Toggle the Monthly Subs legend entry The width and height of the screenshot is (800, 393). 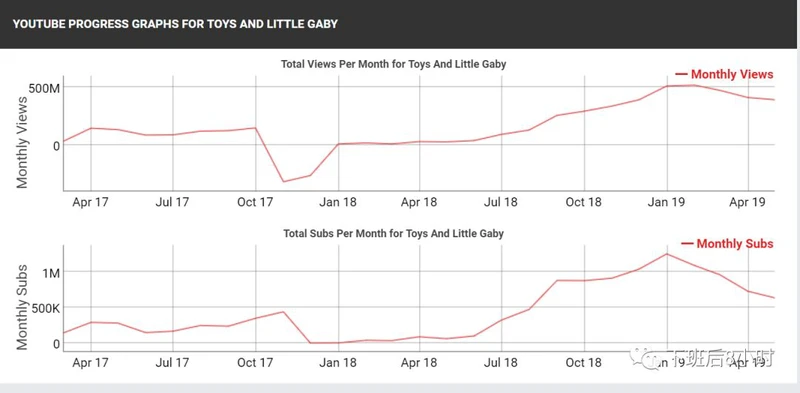pyautogui.click(x=727, y=244)
